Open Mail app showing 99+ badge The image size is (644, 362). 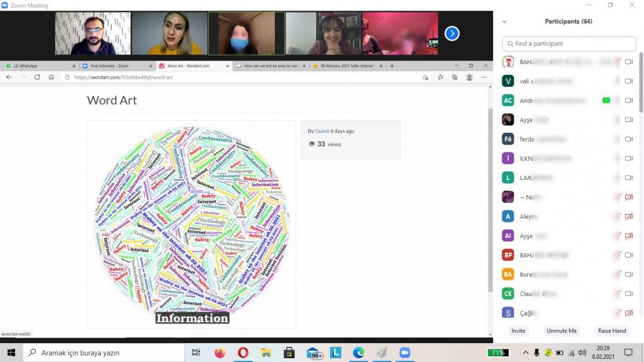(x=314, y=353)
